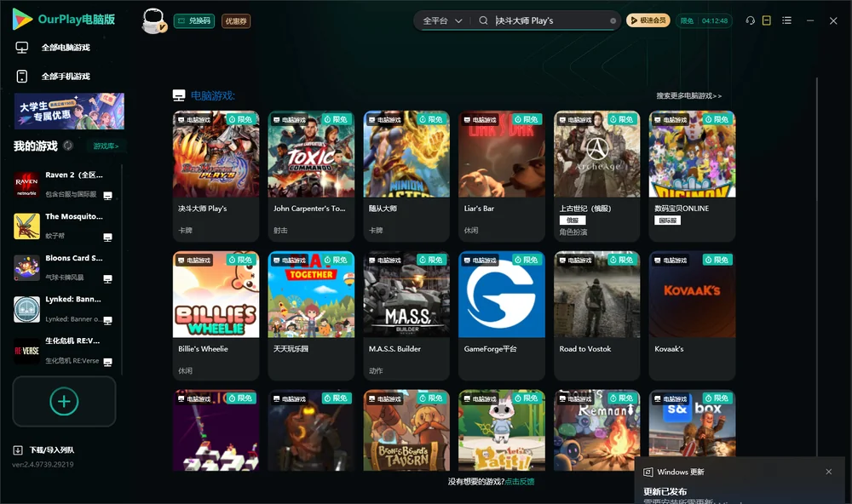Click the OurPlay logo icon
The image size is (852, 504).
point(22,19)
